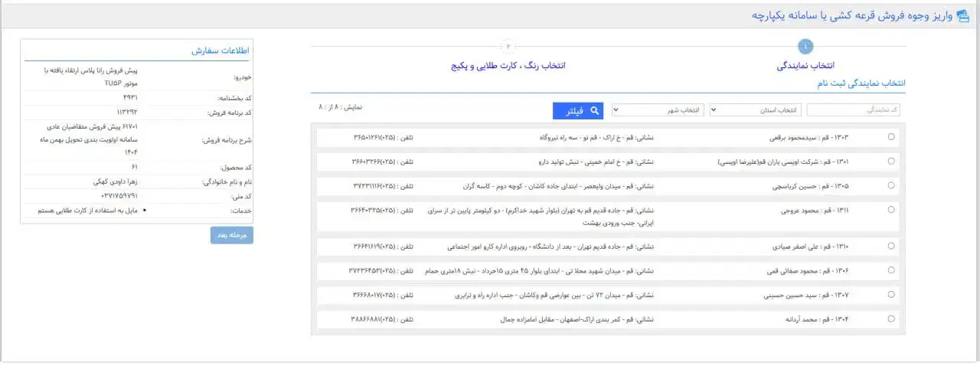980x369 pixels.
Task: Click the step 1 numbered circle
Action: point(805,46)
